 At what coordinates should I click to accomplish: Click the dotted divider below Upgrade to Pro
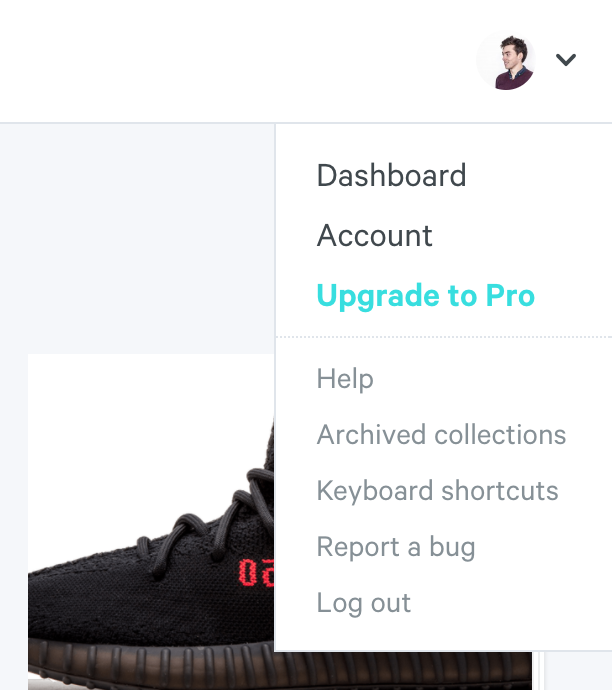pyautogui.click(x=444, y=338)
